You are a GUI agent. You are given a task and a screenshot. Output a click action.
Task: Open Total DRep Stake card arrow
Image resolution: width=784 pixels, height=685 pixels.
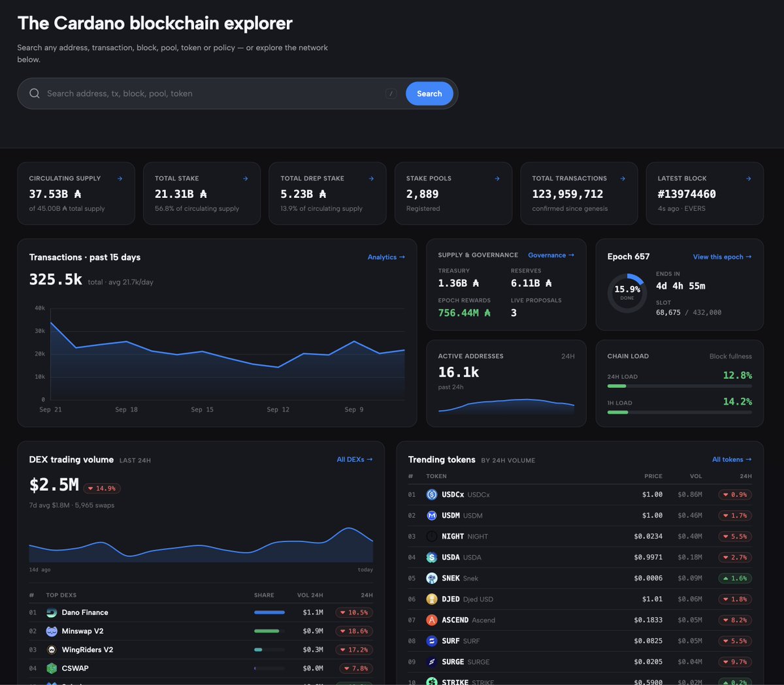click(x=371, y=178)
